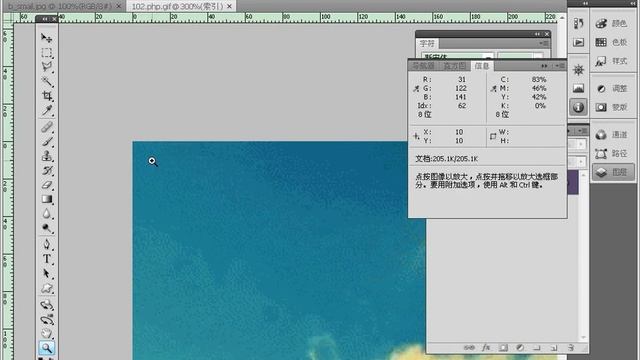Collapse the Character panel double-arrow
This screenshot has width=640, height=360.
click(x=537, y=34)
